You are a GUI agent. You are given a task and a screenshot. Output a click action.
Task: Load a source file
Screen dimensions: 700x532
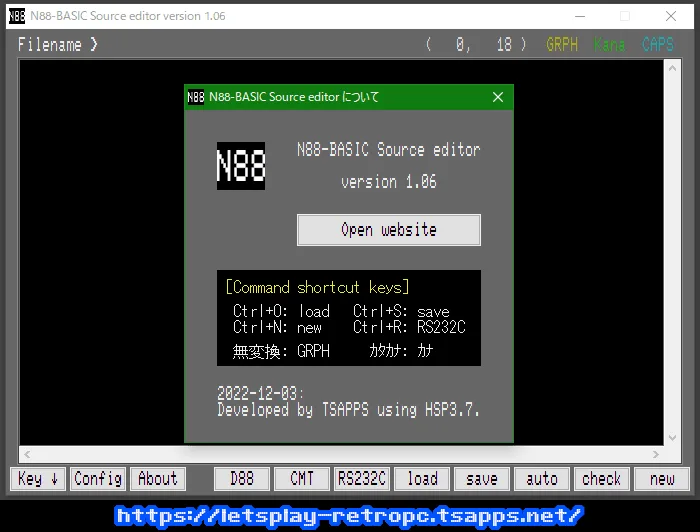[422, 479]
